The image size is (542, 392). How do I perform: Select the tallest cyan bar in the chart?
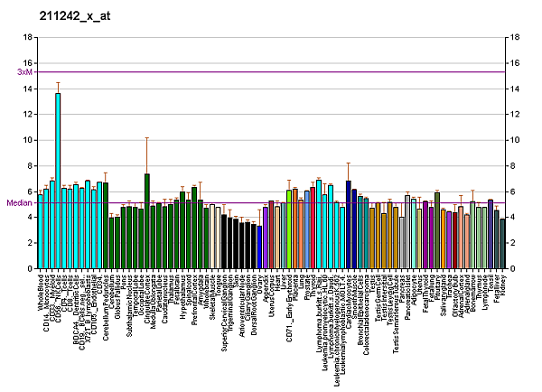(x=58, y=181)
